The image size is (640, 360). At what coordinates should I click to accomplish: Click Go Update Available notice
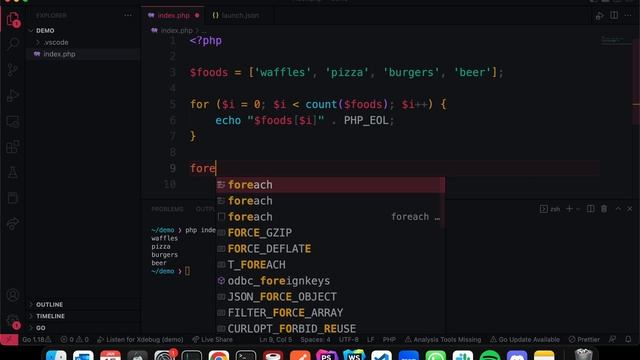[524, 340]
